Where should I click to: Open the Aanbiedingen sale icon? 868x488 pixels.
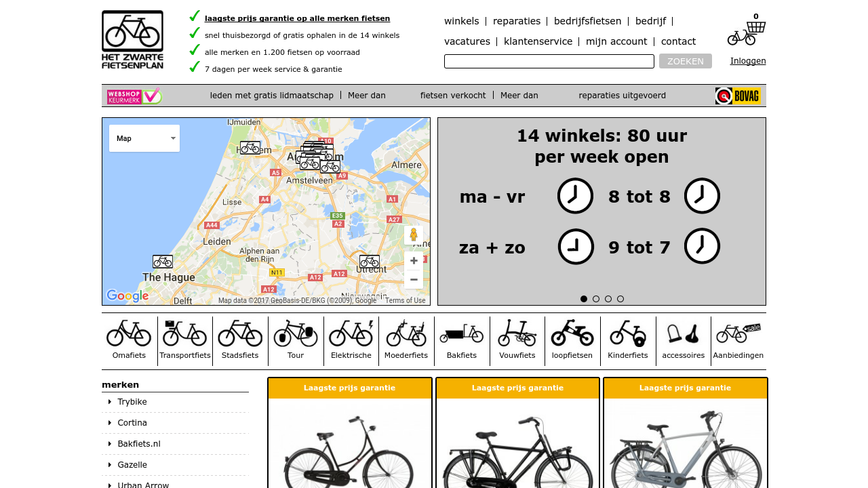click(x=738, y=333)
